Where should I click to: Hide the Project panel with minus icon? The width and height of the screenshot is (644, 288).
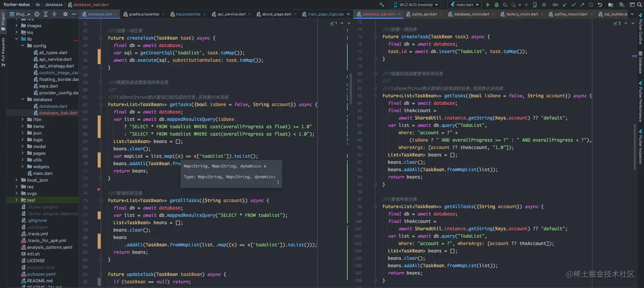click(x=74, y=14)
